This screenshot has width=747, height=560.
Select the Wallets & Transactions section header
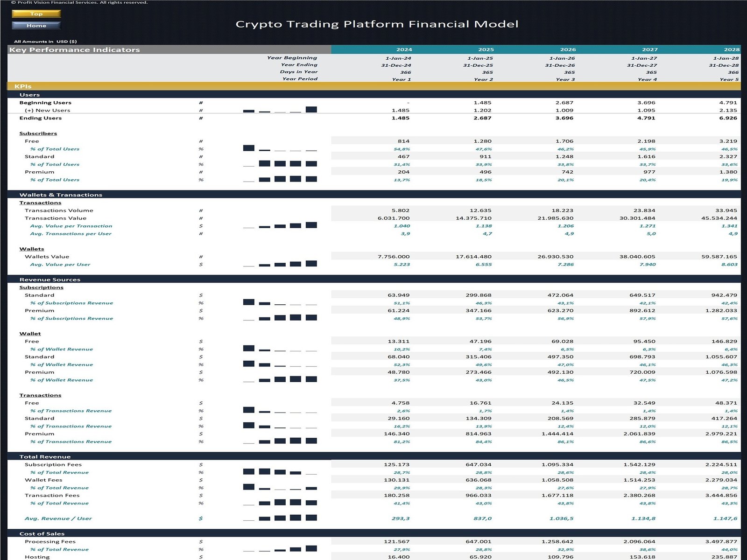pos(61,195)
